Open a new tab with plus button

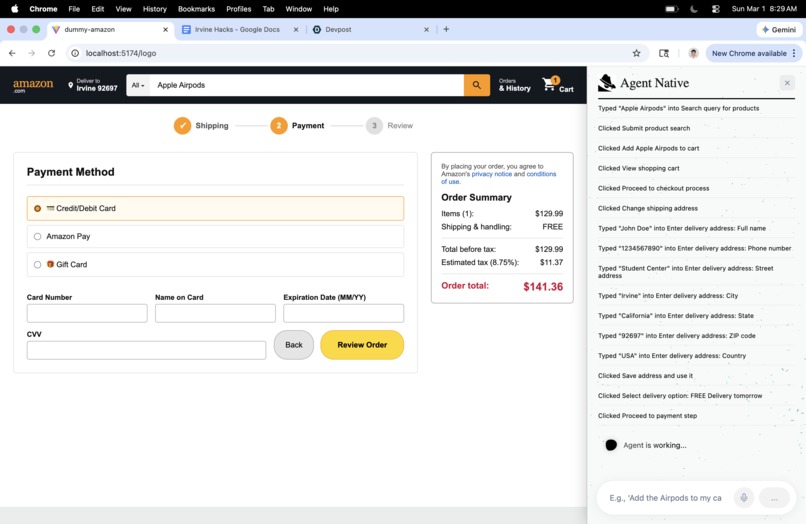click(x=446, y=29)
